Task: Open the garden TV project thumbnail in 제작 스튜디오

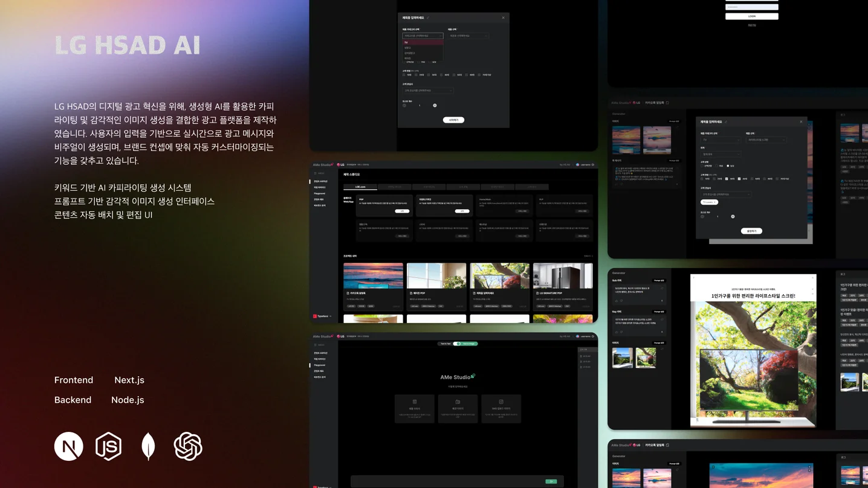Action: pos(500,276)
